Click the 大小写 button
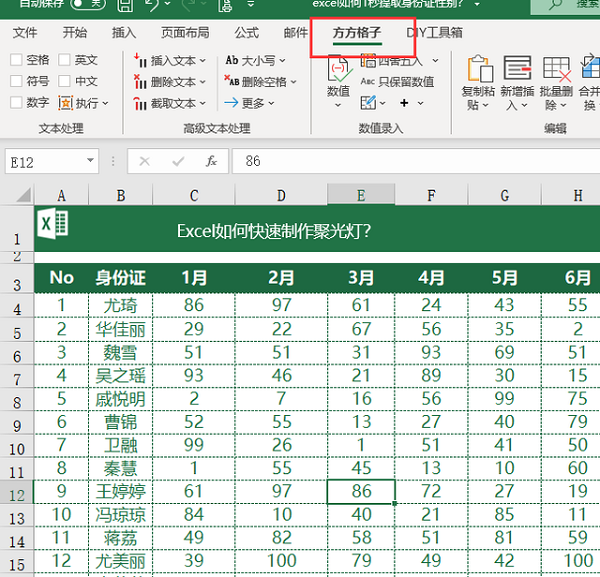The image size is (600, 577). click(x=257, y=60)
